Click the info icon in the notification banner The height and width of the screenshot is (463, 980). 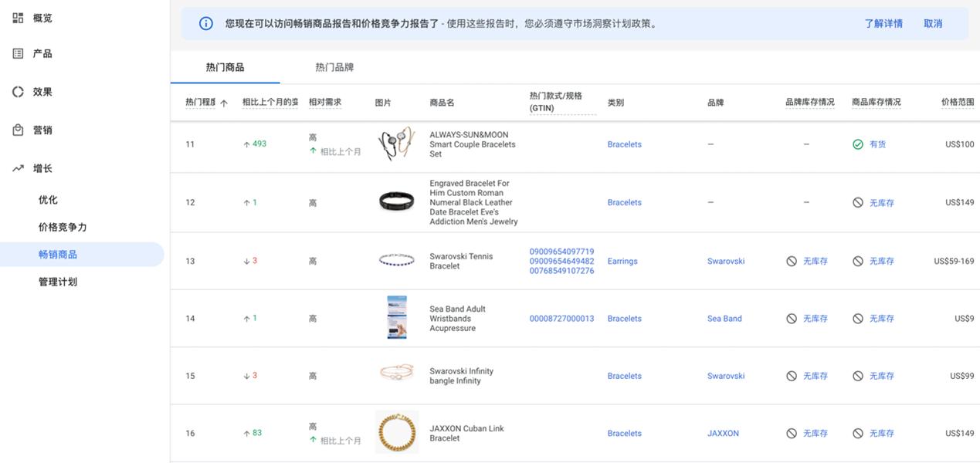click(x=205, y=23)
